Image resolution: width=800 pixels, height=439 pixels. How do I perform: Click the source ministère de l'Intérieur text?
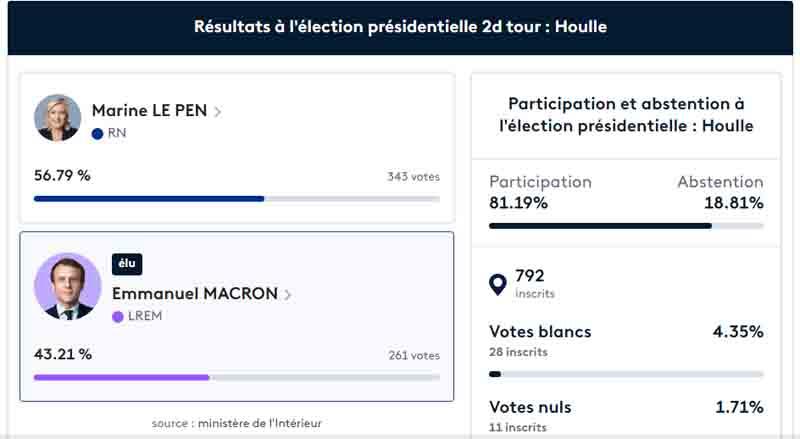(237, 423)
